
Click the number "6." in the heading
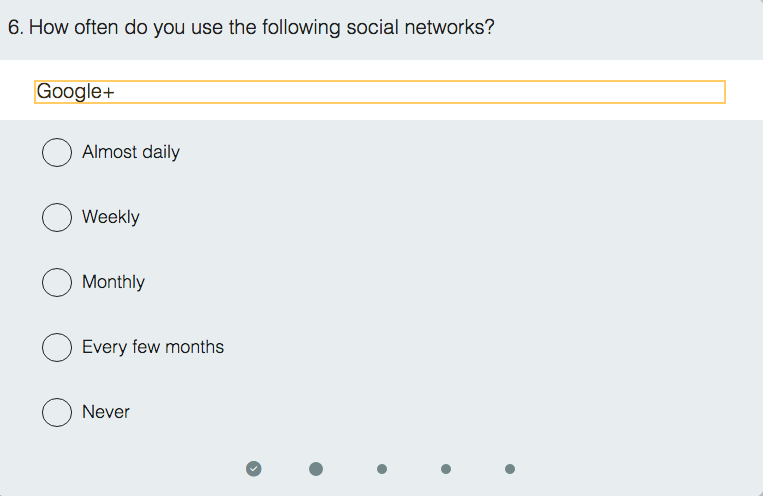15,27
